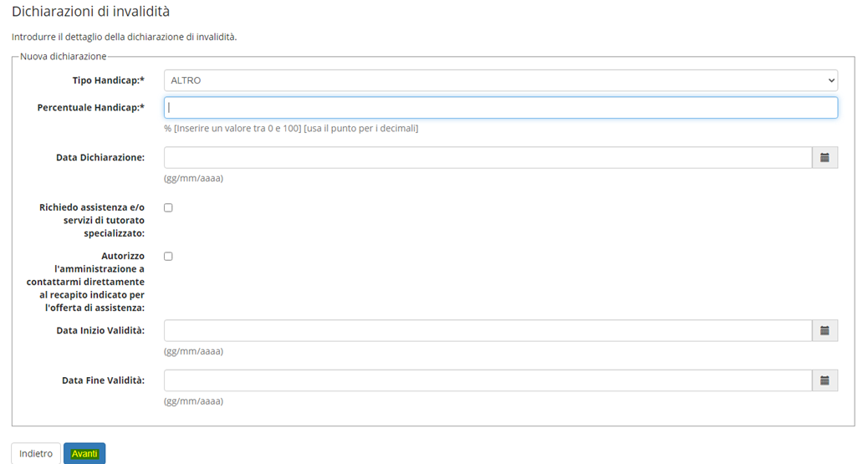The height and width of the screenshot is (464, 868).
Task: Proceed with the Avanti button
Action: tap(84, 453)
